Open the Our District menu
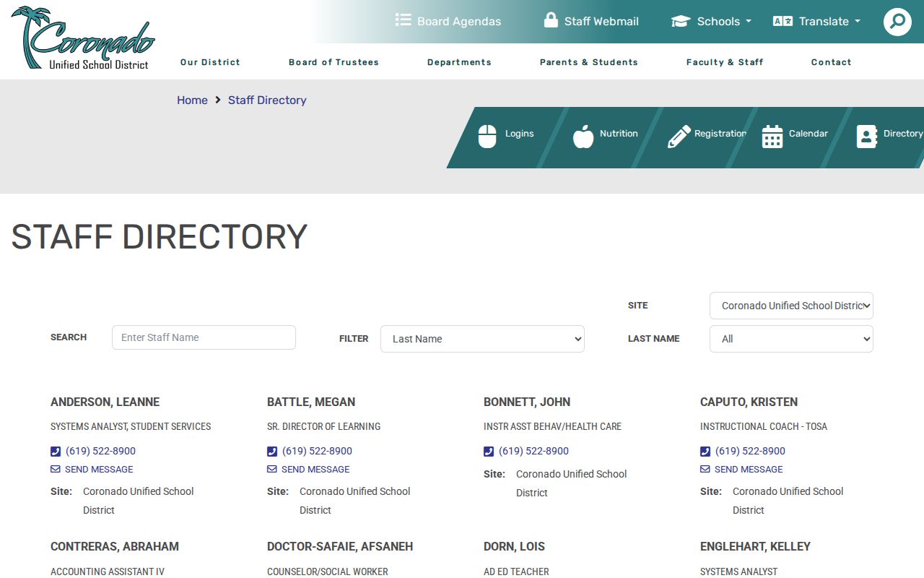This screenshot has height=578, width=924. pos(210,62)
